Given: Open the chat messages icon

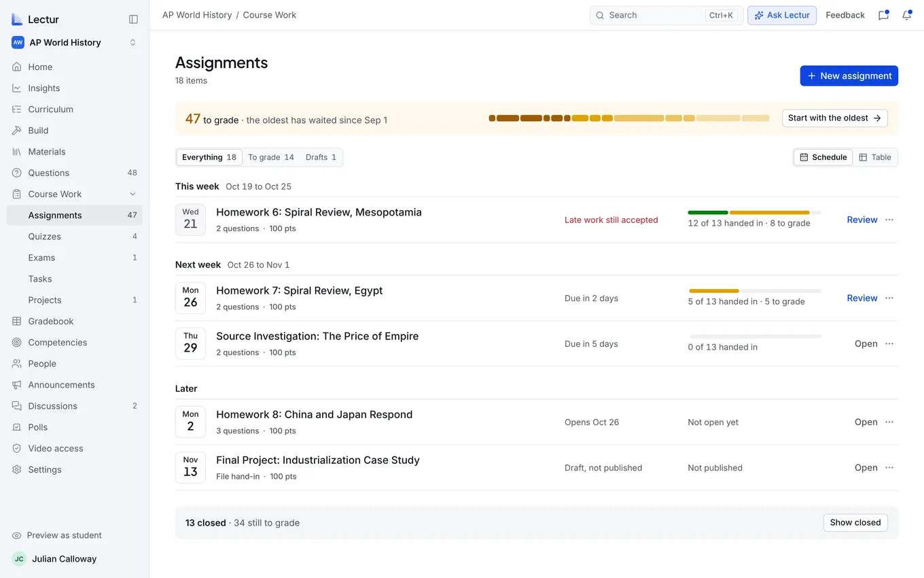Looking at the screenshot, I should coord(883,15).
